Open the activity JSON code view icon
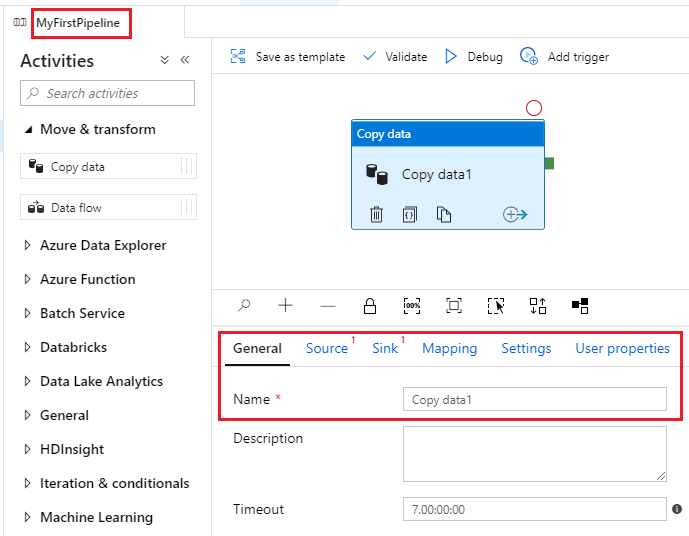The height and width of the screenshot is (536, 689). (410, 214)
